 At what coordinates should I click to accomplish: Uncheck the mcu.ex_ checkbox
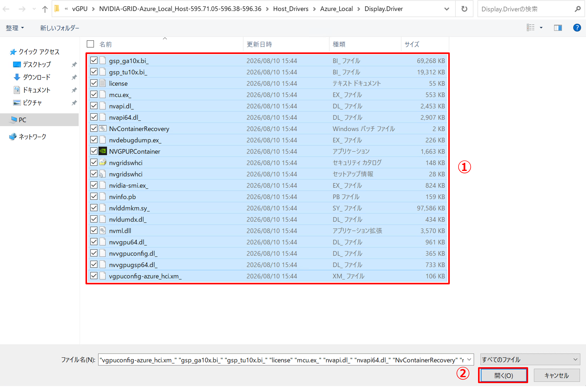94,94
